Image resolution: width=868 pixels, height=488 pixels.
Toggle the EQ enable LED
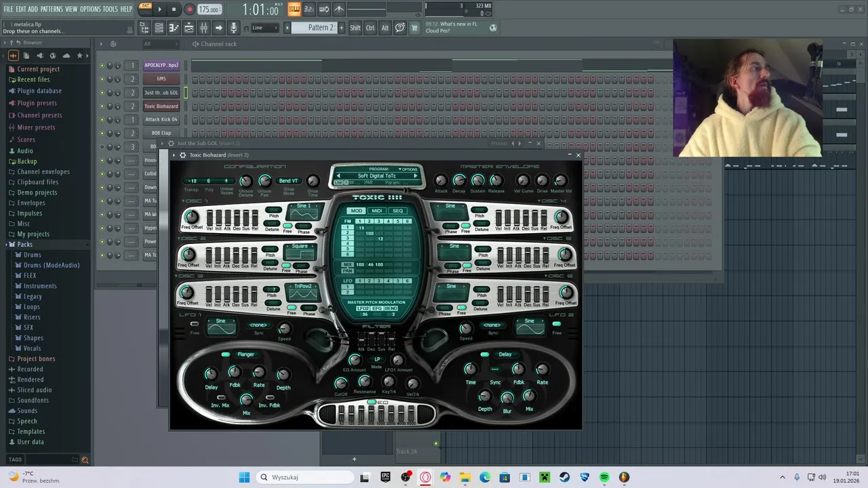(372, 403)
